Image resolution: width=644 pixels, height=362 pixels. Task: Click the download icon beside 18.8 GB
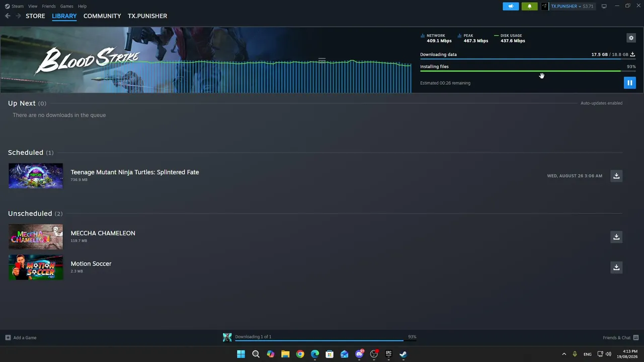pyautogui.click(x=632, y=54)
